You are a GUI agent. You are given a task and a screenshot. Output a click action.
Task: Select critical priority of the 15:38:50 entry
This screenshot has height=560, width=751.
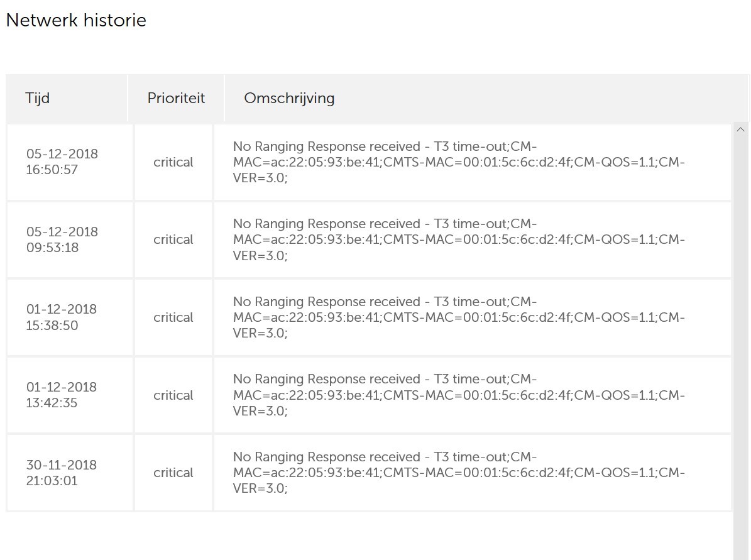pos(173,317)
